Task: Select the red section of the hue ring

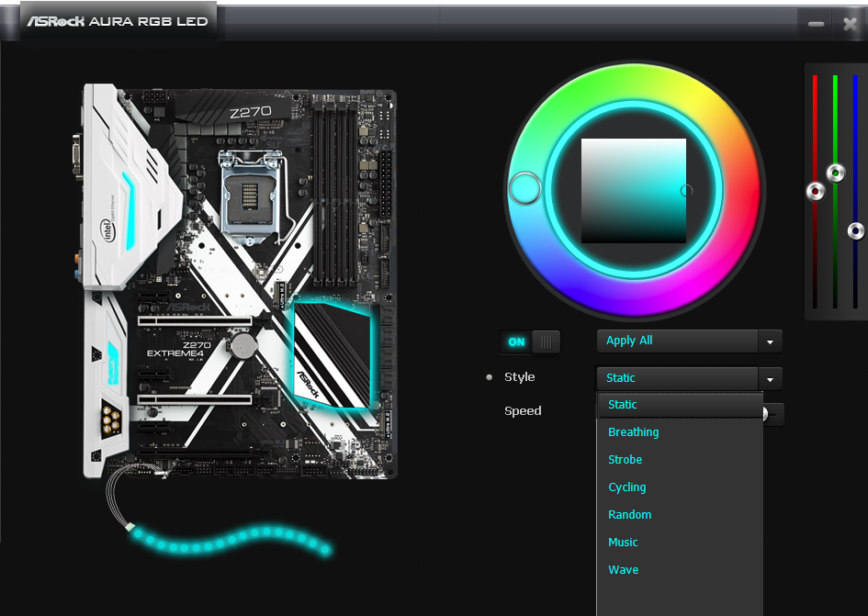Action: coord(743,191)
